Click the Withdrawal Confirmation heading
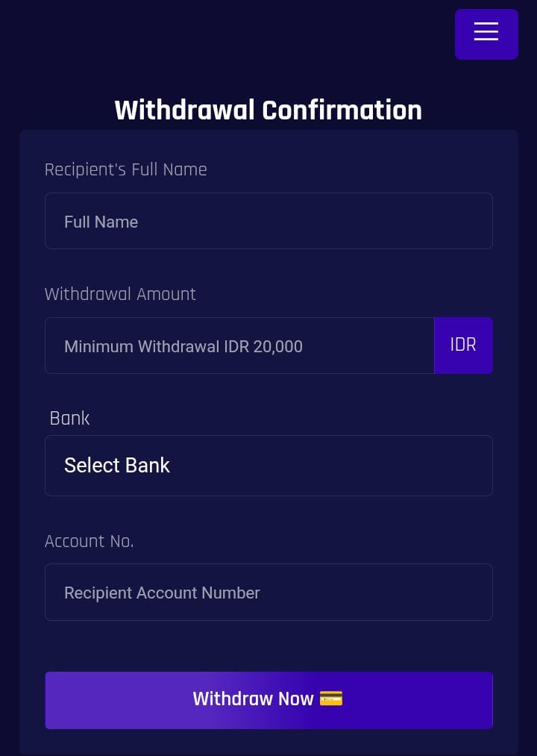Screen dimensions: 537x756 click(x=268, y=110)
